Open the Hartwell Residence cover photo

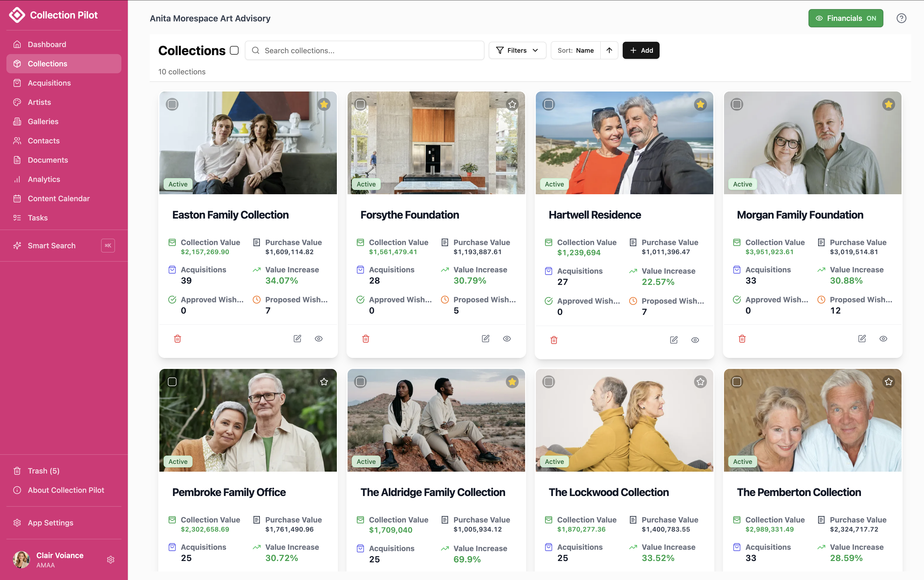(x=624, y=143)
